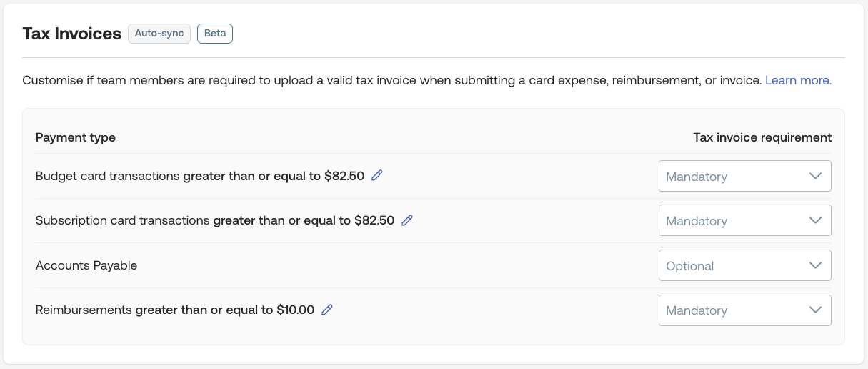Viewport: 868px width, 369px height.
Task: Click the Beta badge
Action: [x=215, y=34]
